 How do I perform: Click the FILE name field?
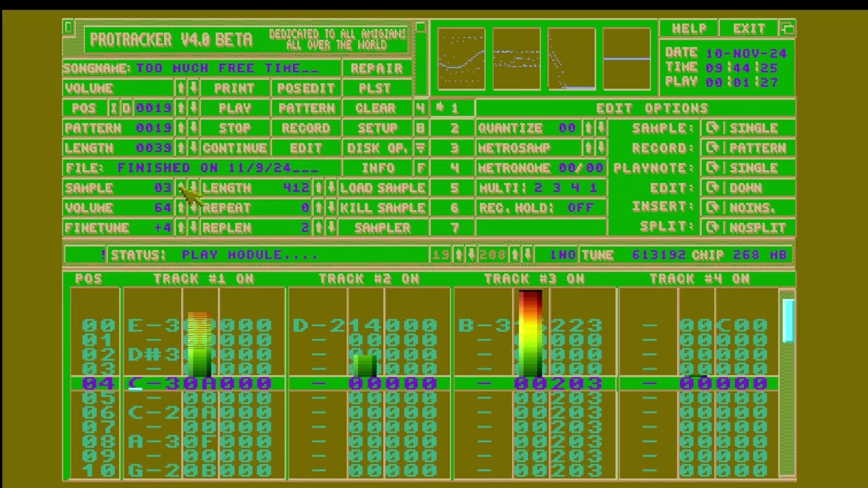coord(202,168)
